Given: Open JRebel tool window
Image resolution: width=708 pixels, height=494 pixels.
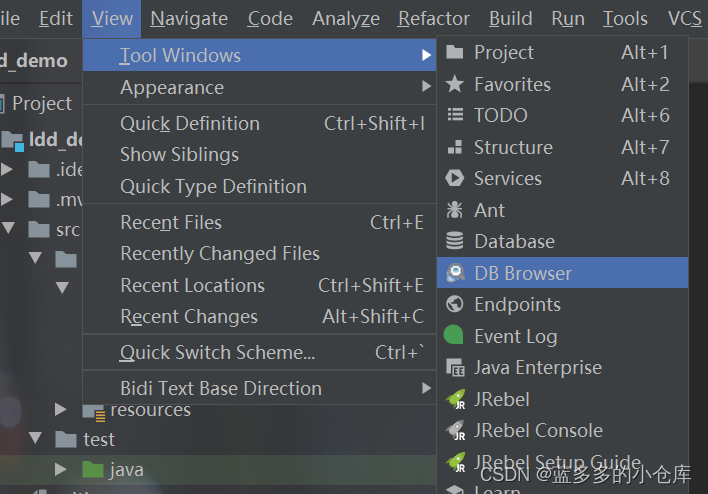Looking at the screenshot, I should click(x=562, y=399).
